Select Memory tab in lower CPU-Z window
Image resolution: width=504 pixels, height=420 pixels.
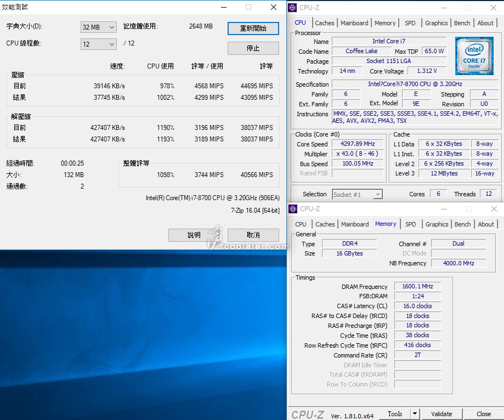[386, 224]
